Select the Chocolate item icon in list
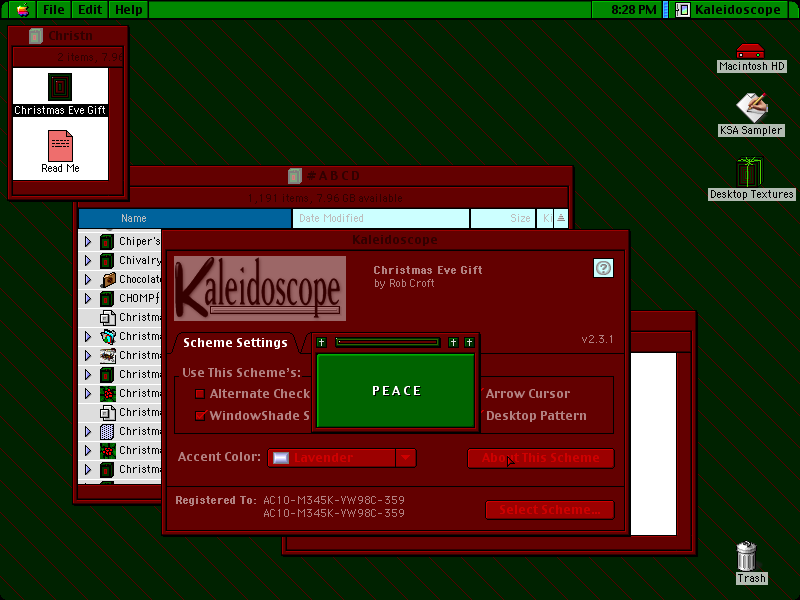Viewport: 800px width, 600px height. point(108,280)
